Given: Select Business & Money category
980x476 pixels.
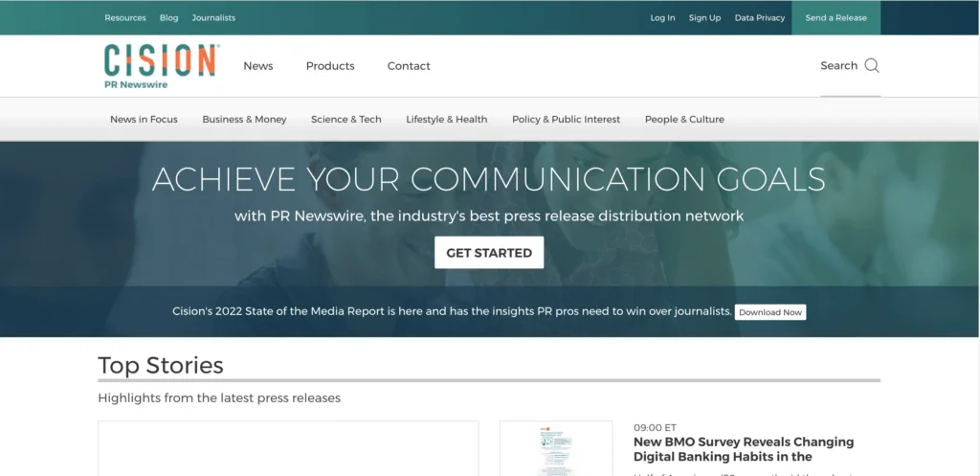Looking at the screenshot, I should pyautogui.click(x=244, y=119).
